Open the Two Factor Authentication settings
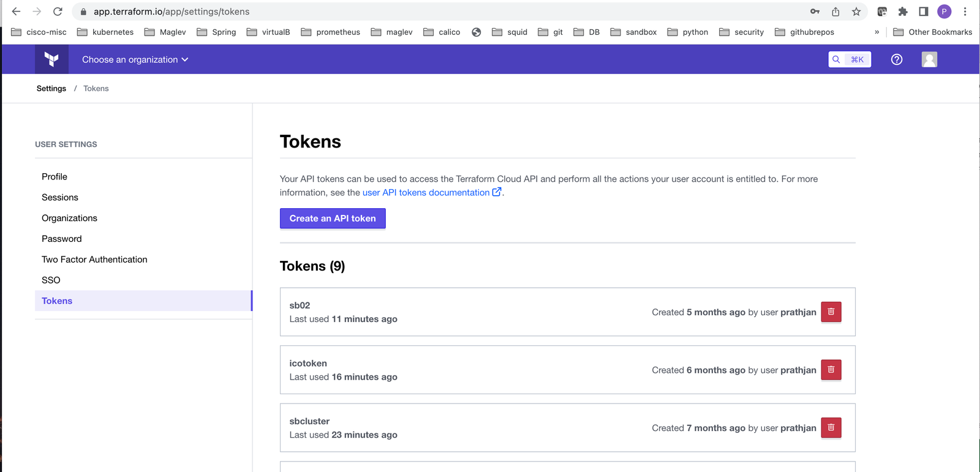The width and height of the screenshot is (980, 472). [94, 260]
